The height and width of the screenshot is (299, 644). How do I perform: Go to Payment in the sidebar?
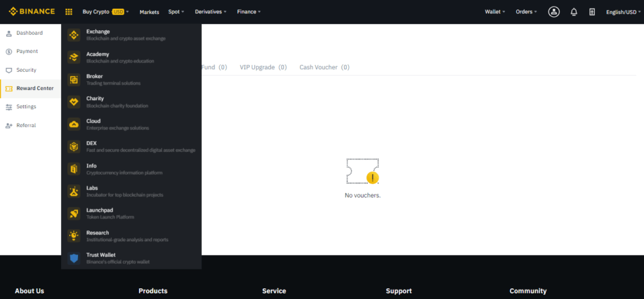click(30, 52)
